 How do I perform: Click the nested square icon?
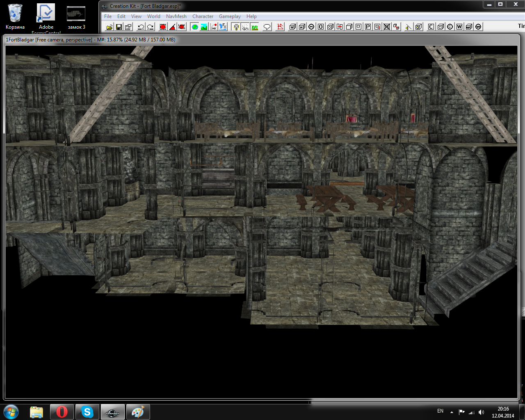(x=358, y=27)
